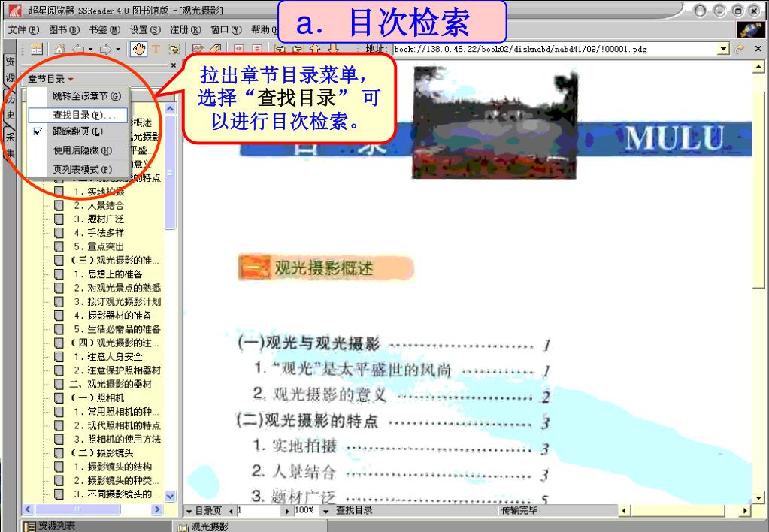Click page icon beside 2. 对观光景点的熟悉
769x532 pixels.
click(59, 288)
